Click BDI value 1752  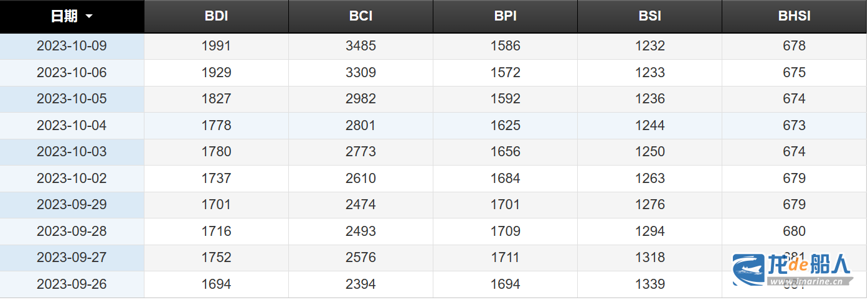[x=216, y=258]
